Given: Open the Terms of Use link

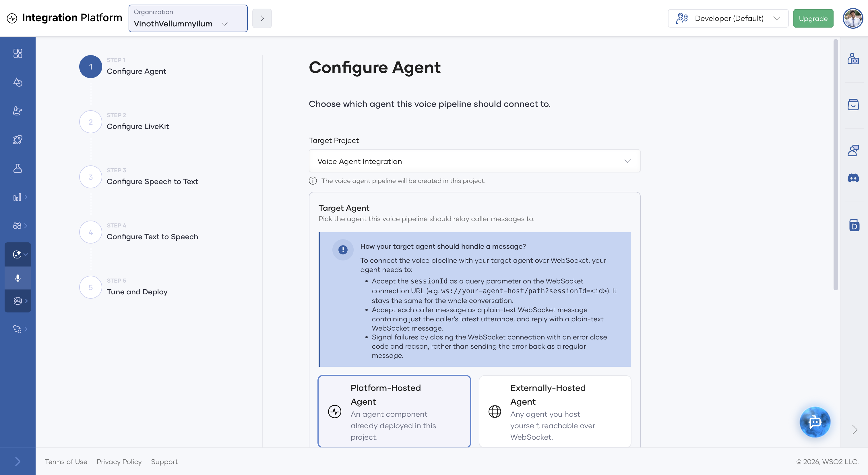Looking at the screenshot, I should (66, 462).
